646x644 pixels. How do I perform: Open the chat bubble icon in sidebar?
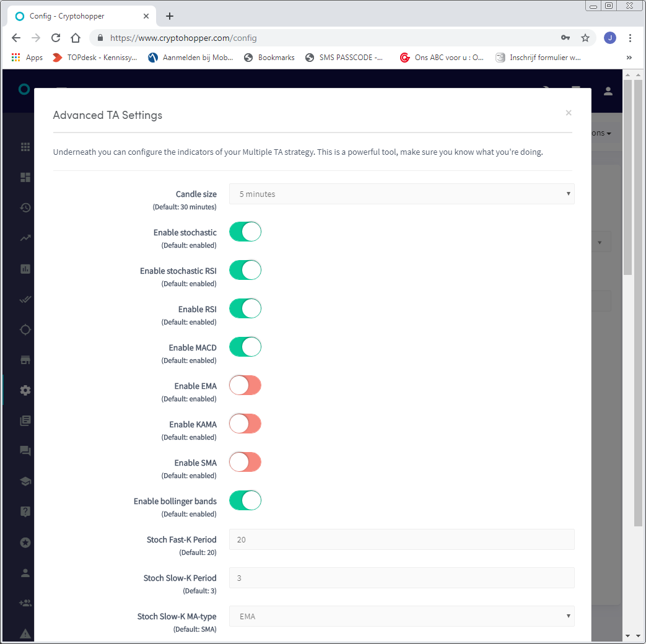[x=25, y=451]
